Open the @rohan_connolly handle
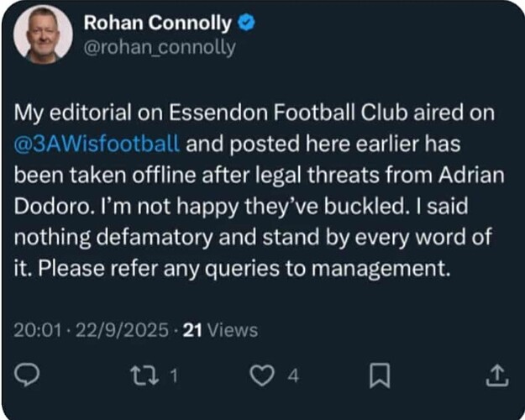525x420 pixels. pyautogui.click(x=160, y=48)
